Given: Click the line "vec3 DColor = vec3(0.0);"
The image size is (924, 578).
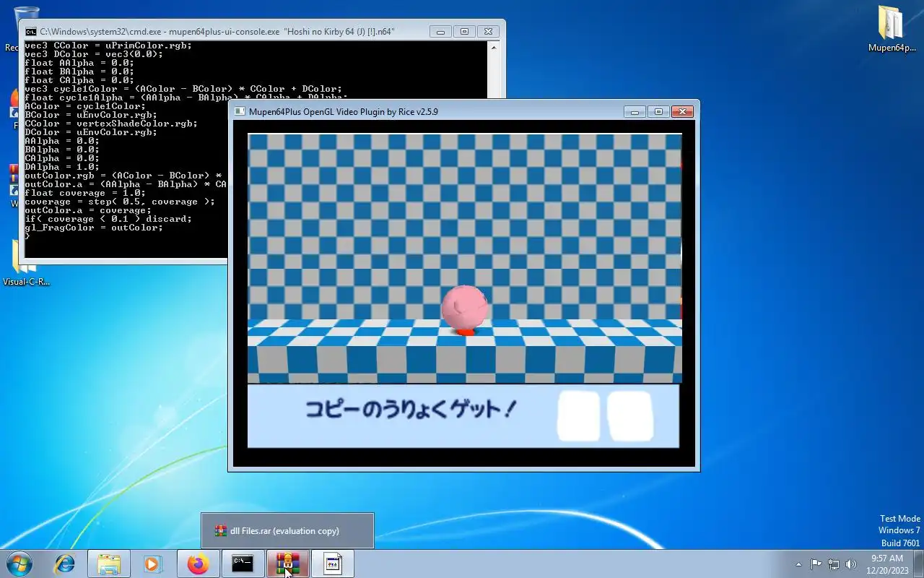Looking at the screenshot, I should click(94, 54).
